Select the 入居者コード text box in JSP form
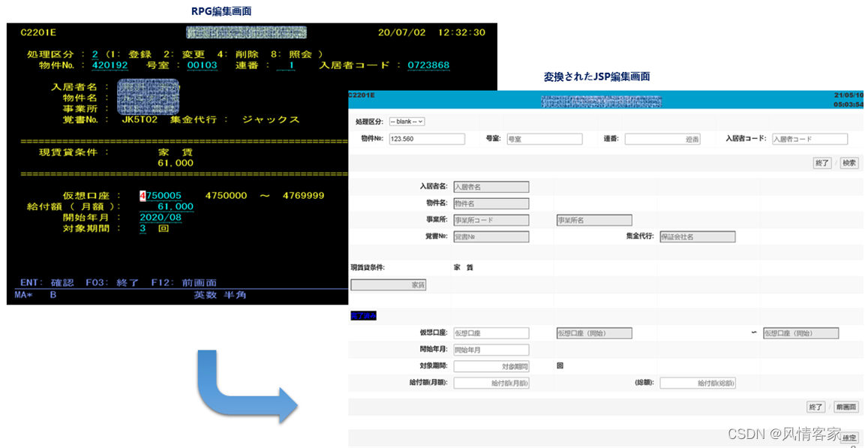The height and width of the screenshot is (448, 868). point(810,140)
